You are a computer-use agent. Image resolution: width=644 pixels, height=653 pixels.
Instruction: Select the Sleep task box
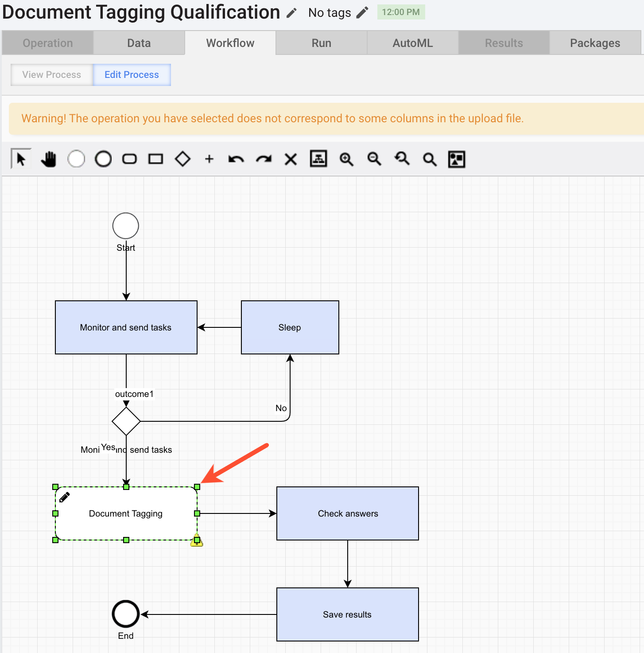[290, 327]
